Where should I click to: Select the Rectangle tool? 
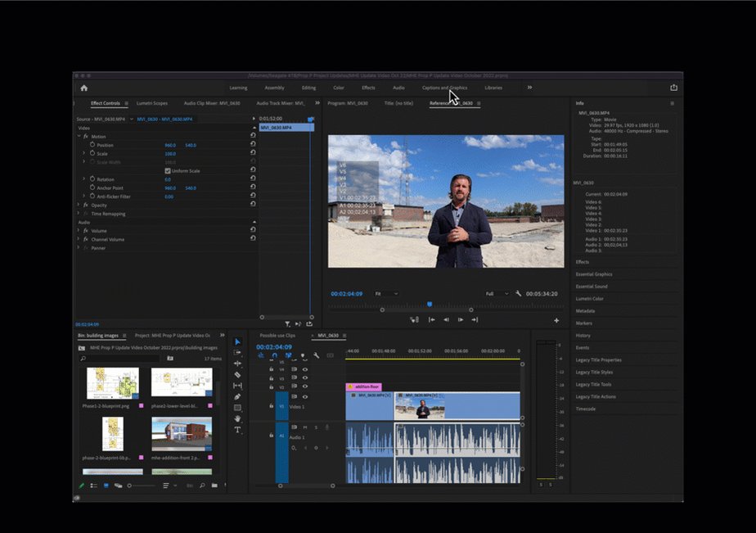click(237, 408)
